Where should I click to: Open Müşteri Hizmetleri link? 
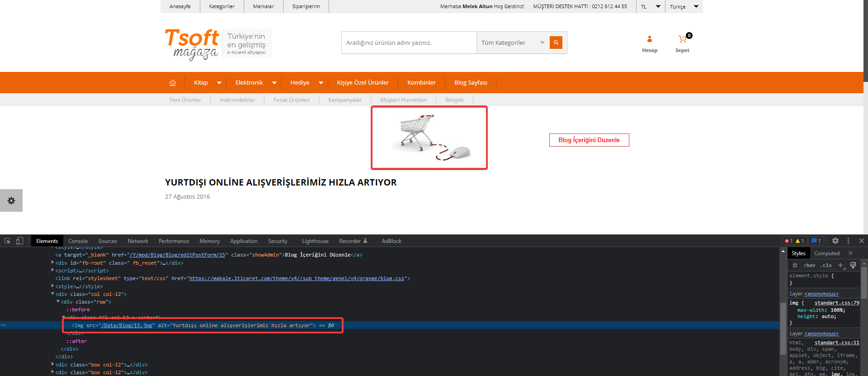click(404, 100)
